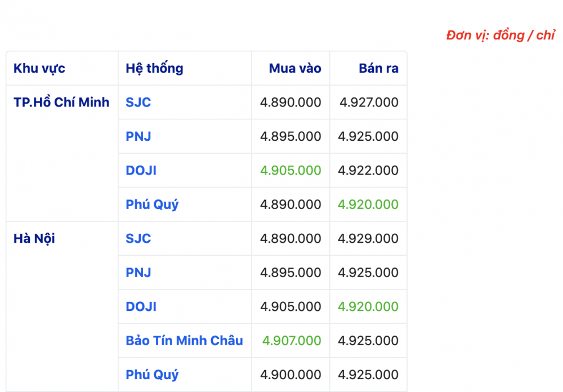Select Phú Quý TP.Hồ Chí Minh buy price 4.890.000
563x392 pixels.
point(291,204)
